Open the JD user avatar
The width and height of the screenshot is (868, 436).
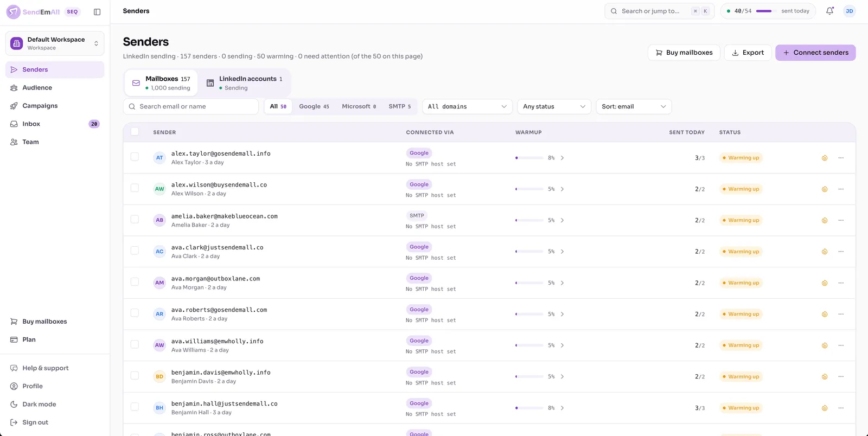pos(850,11)
